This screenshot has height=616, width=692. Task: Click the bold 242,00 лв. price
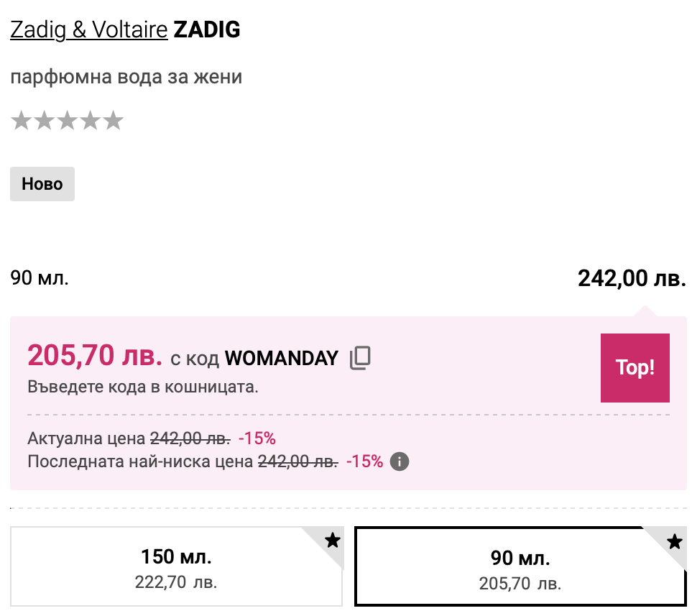coord(632,278)
